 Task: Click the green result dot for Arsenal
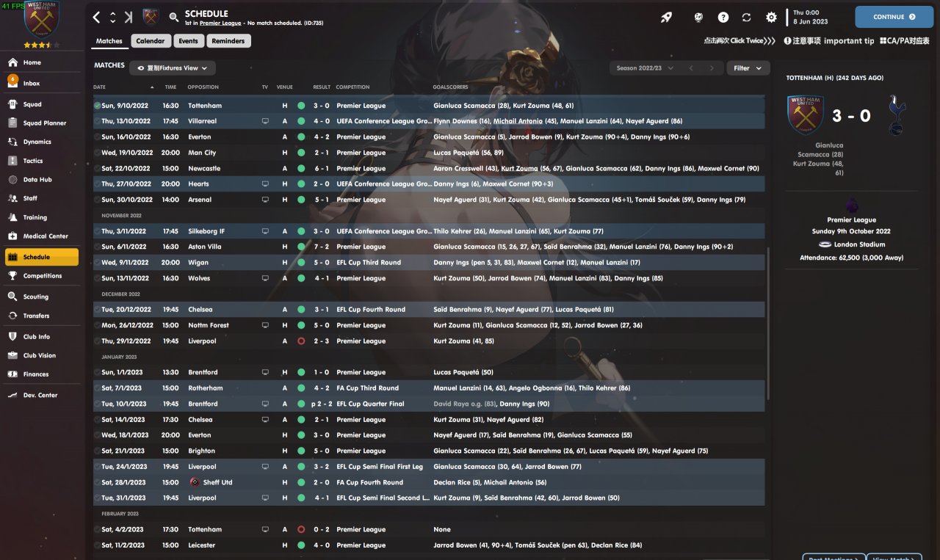[x=301, y=200]
